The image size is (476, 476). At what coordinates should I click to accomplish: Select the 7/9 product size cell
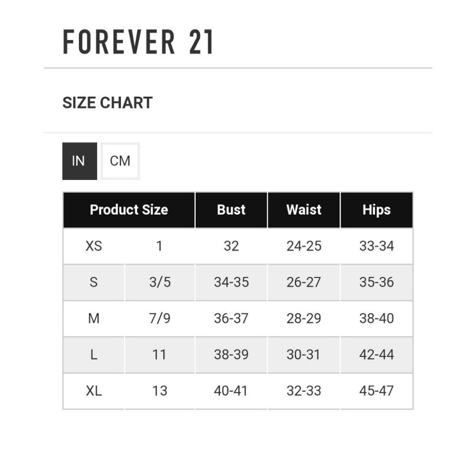160,318
